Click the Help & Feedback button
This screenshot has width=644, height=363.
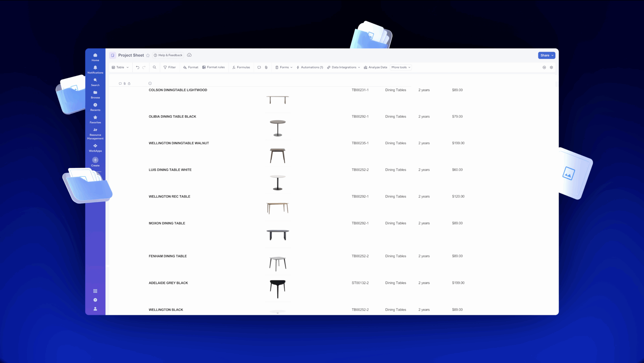pos(168,55)
